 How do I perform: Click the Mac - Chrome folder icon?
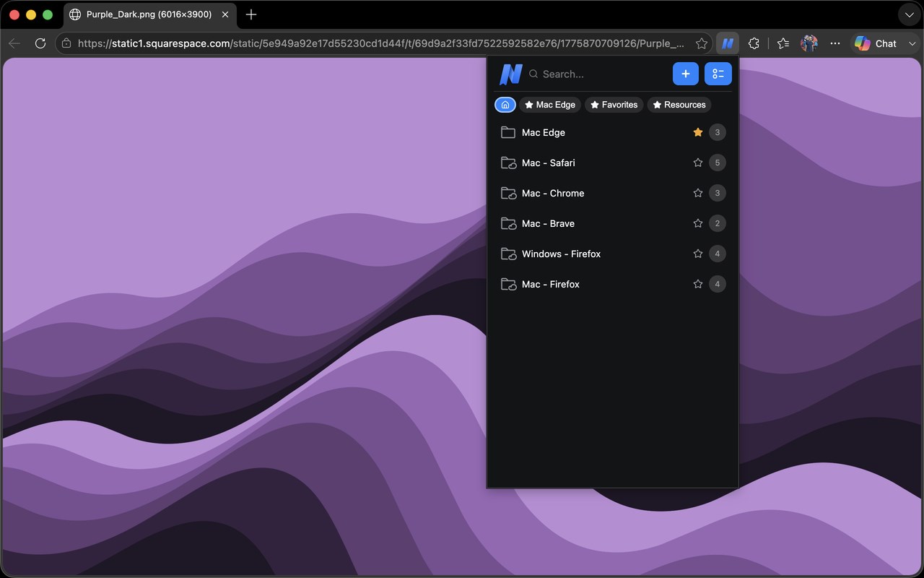[508, 193]
